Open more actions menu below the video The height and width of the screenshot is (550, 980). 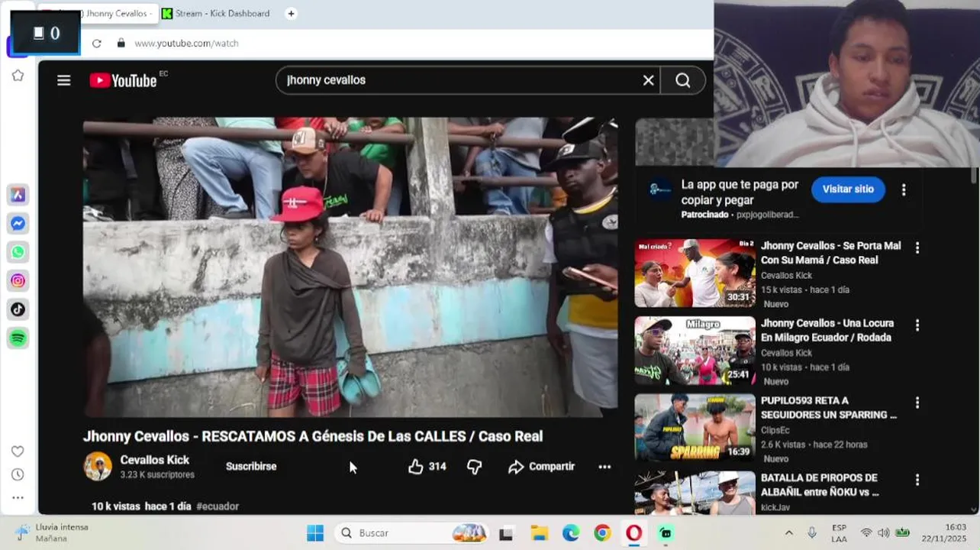point(604,467)
